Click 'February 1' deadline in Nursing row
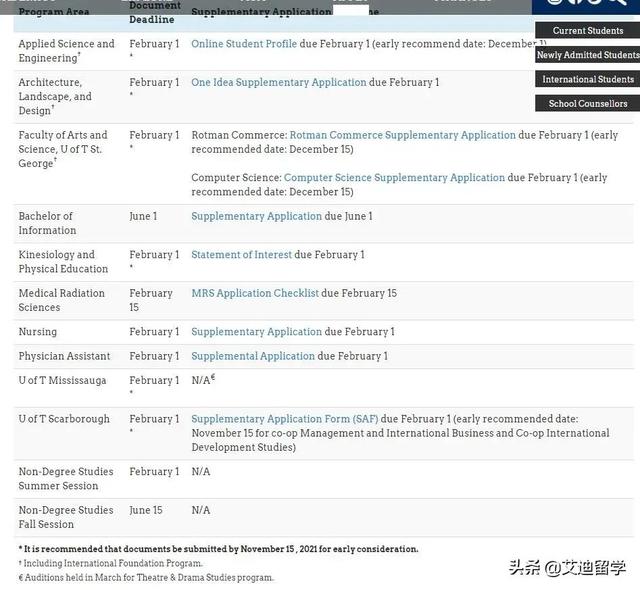The width and height of the screenshot is (640, 590). 154,332
